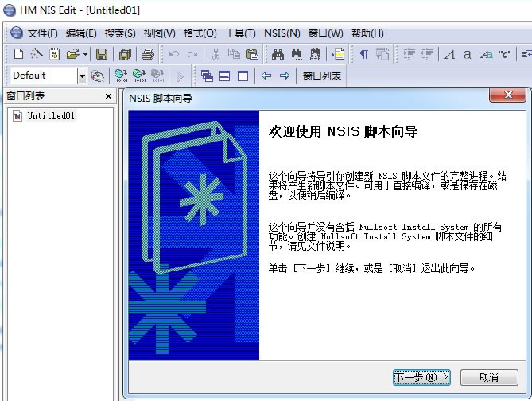
Task: Click 下一步(N) > wizard button
Action: click(421, 377)
